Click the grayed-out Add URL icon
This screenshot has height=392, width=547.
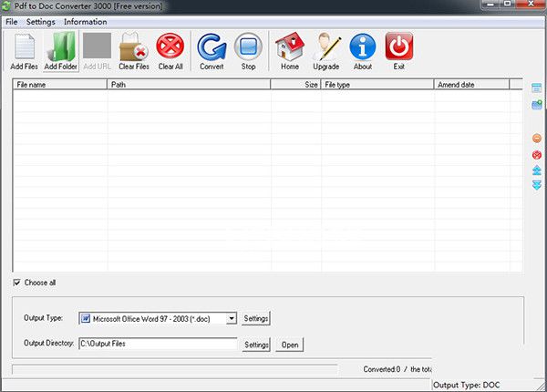[x=97, y=46]
